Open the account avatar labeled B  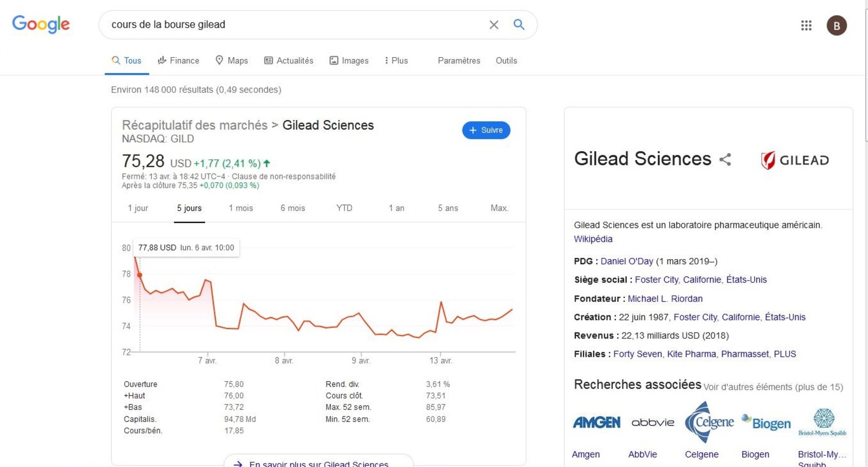[x=836, y=26]
